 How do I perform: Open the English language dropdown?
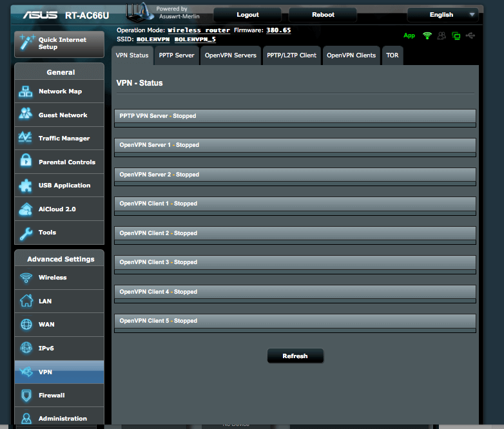pyautogui.click(x=443, y=15)
